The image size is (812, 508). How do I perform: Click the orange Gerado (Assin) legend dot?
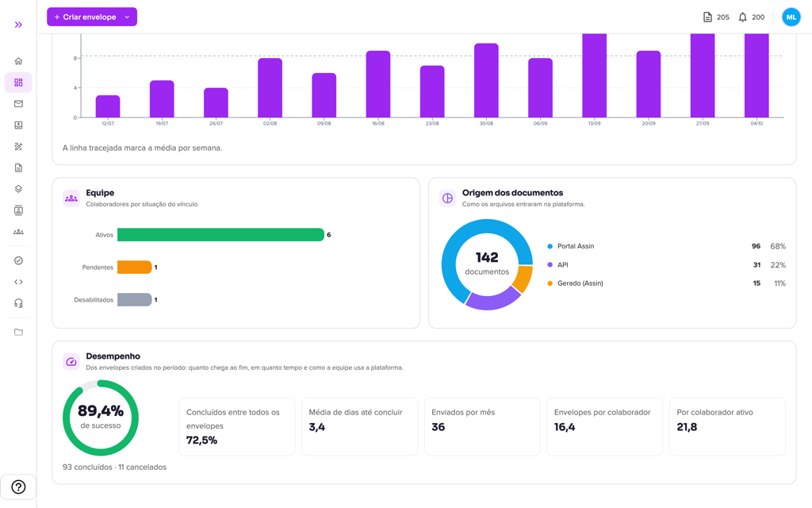click(550, 283)
